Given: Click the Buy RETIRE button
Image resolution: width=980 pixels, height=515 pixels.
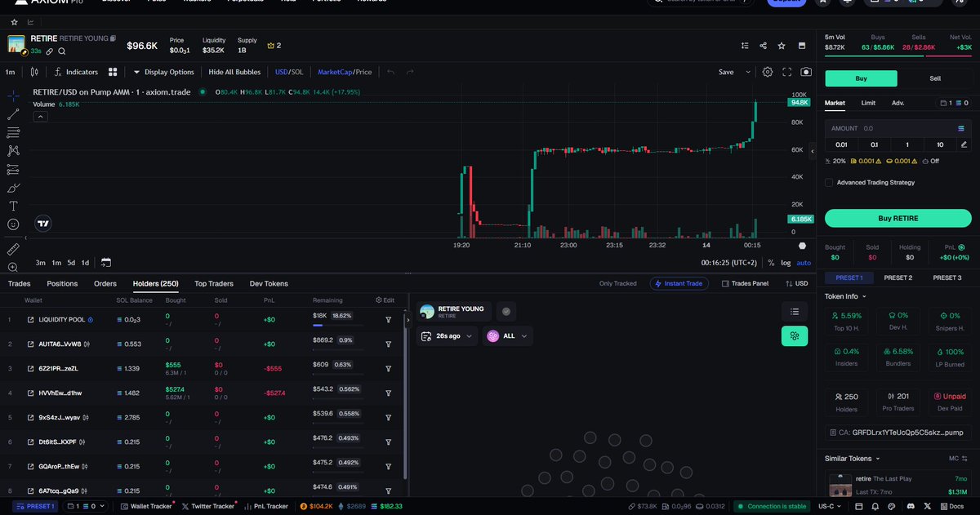Looking at the screenshot, I should coord(898,218).
